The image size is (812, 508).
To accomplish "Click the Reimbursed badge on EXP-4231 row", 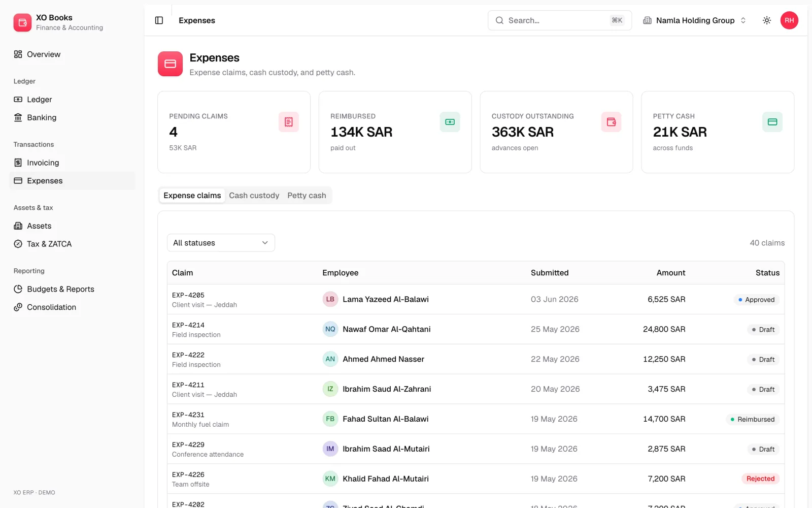I will (x=753, y=419).
